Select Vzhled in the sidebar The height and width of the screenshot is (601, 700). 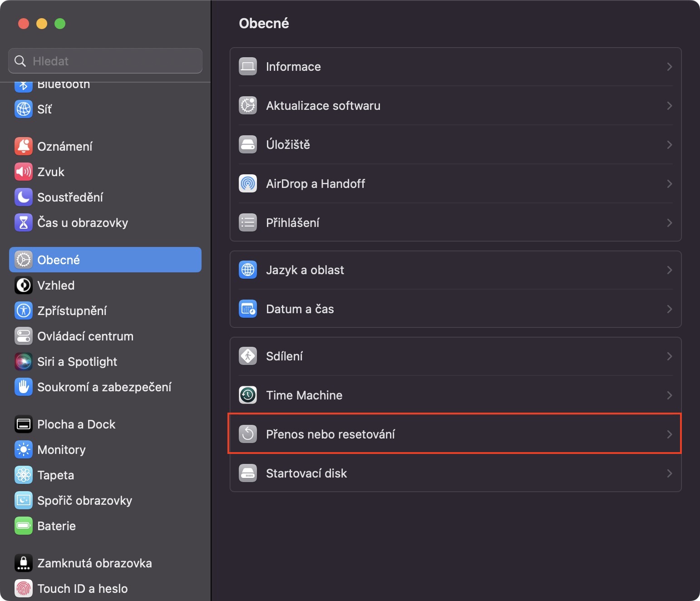(56, 285)
